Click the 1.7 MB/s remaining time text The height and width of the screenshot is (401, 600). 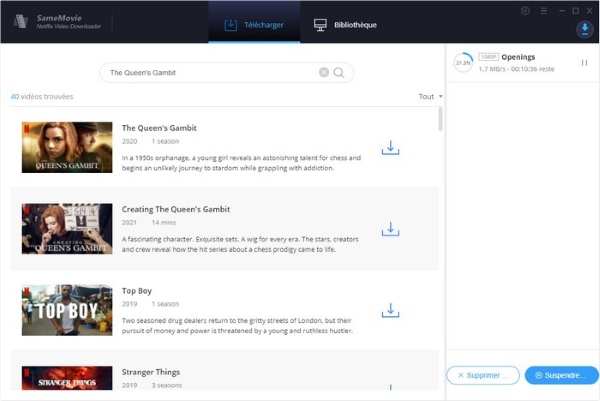pos(517,69)
